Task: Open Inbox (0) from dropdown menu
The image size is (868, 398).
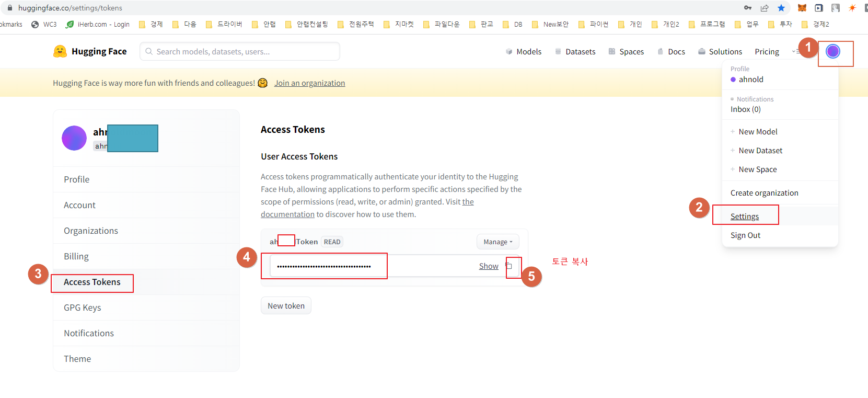Action: point(746,109)
